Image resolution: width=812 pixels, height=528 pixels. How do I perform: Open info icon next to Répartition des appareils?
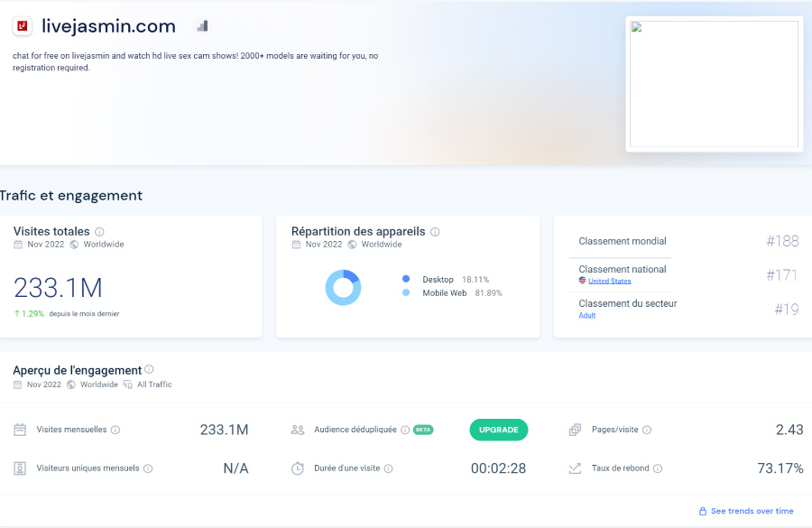click(435, 232)
